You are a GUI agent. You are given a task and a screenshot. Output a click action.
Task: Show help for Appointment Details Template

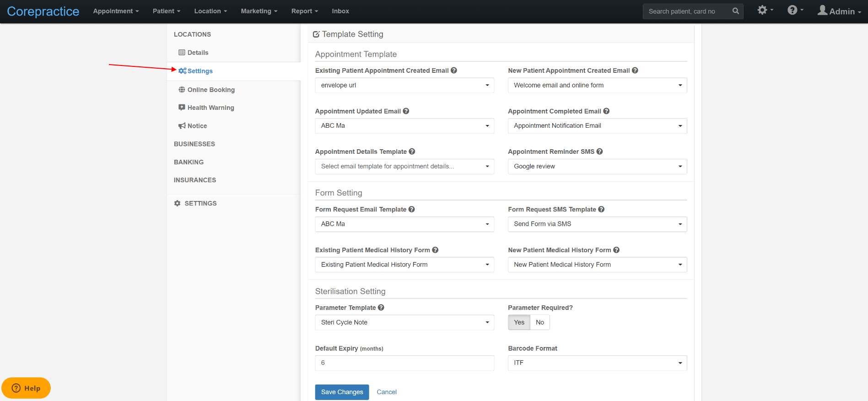point(412,152)
